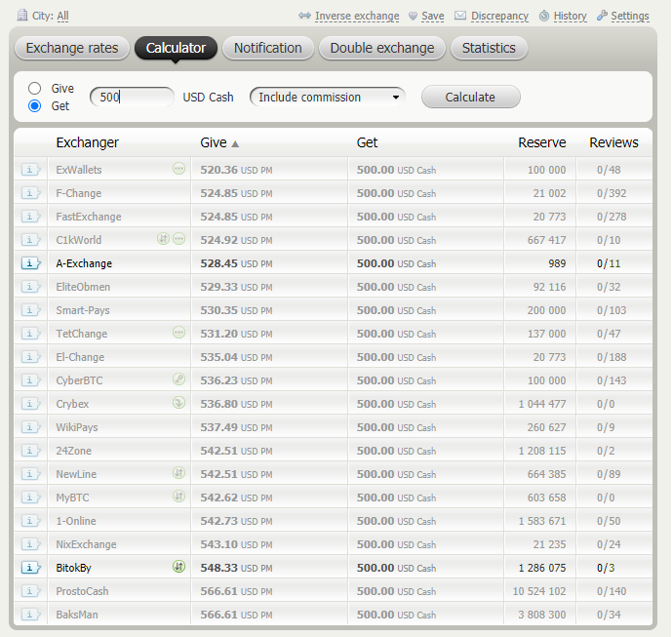Open info icon for F-Change row
Viewport: 672px width, 637px height.
point(30,193)
